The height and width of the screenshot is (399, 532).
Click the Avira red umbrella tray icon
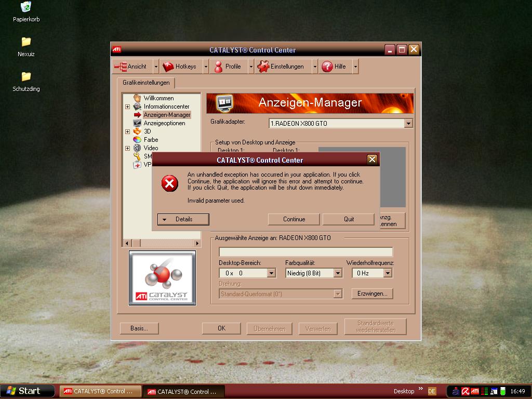465,391
